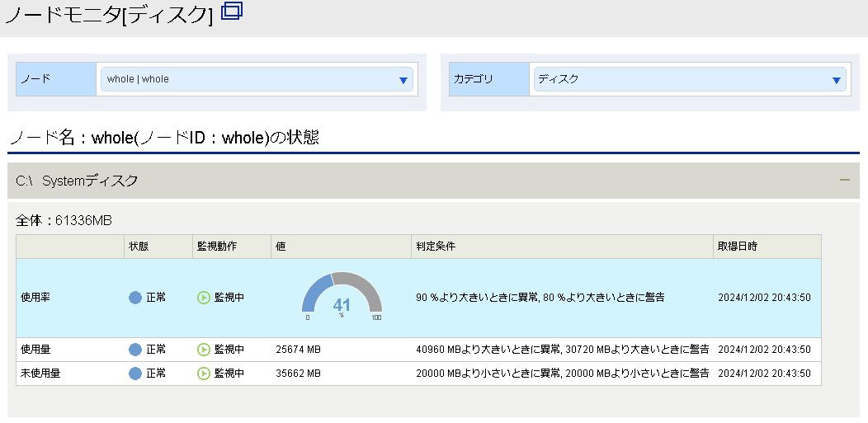Viewport: 868px width, 423px height.
Task: Click the 監視中 text in 使用量 row
Action: [x=229, y=350]
